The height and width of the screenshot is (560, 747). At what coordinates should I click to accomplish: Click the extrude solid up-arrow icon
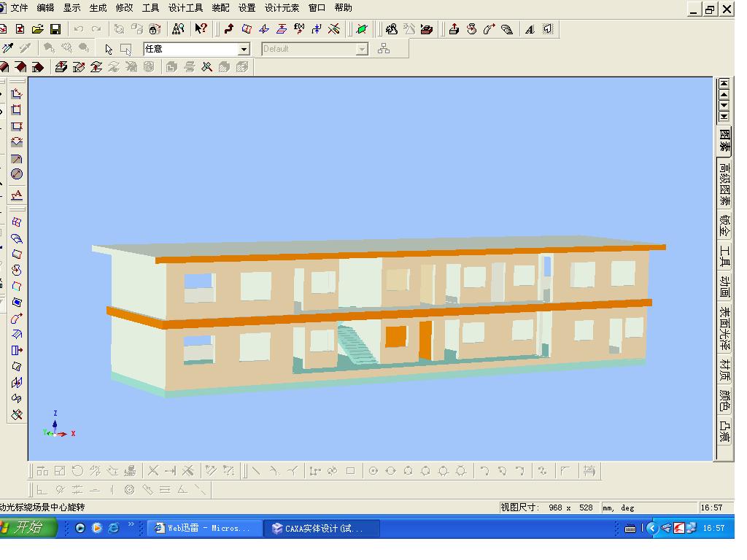pos(454,29)
